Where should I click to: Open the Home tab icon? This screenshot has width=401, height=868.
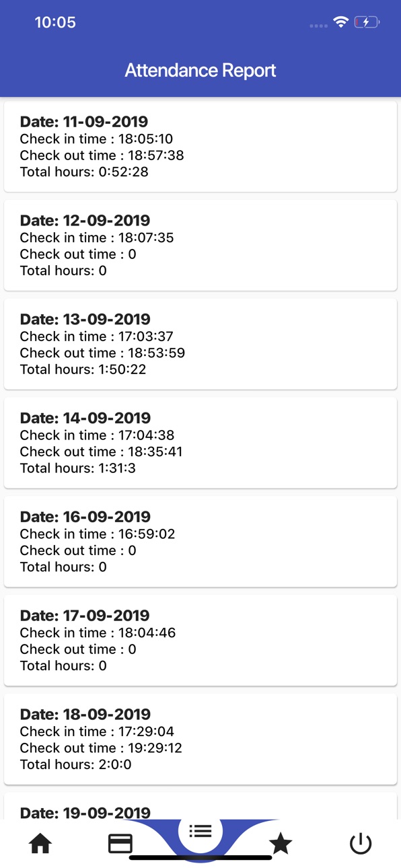tap(40, 843)
